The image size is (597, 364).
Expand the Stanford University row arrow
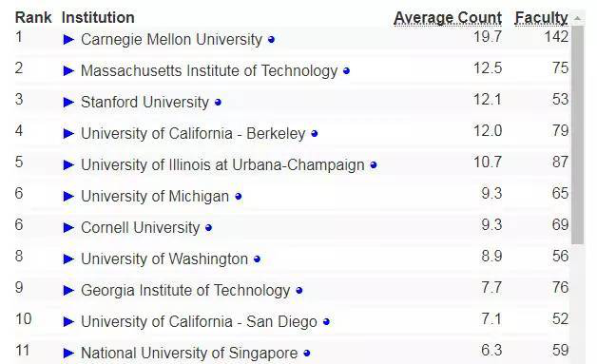(x=68, y=103)
